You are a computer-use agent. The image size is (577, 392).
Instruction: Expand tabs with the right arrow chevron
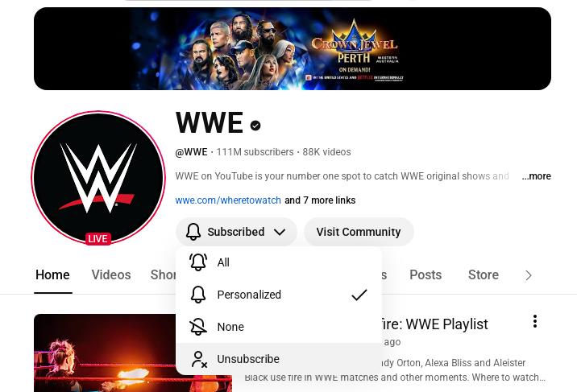coord(529,275)
